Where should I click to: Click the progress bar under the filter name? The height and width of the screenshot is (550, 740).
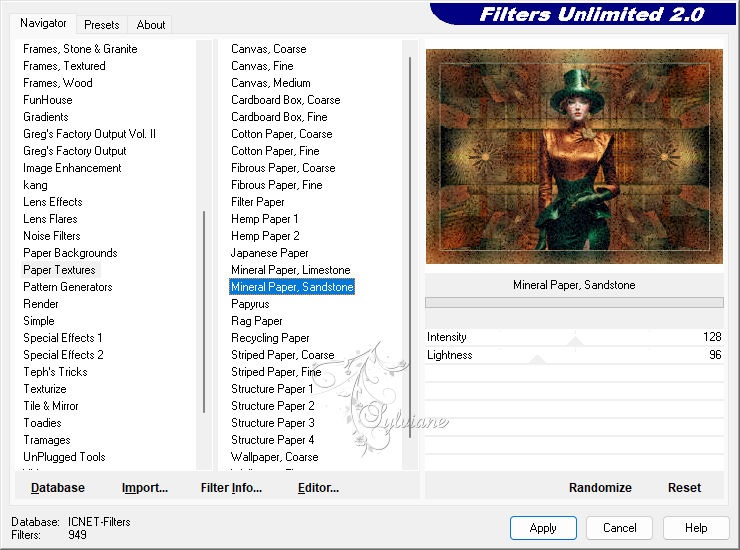(x=574, y=303)
